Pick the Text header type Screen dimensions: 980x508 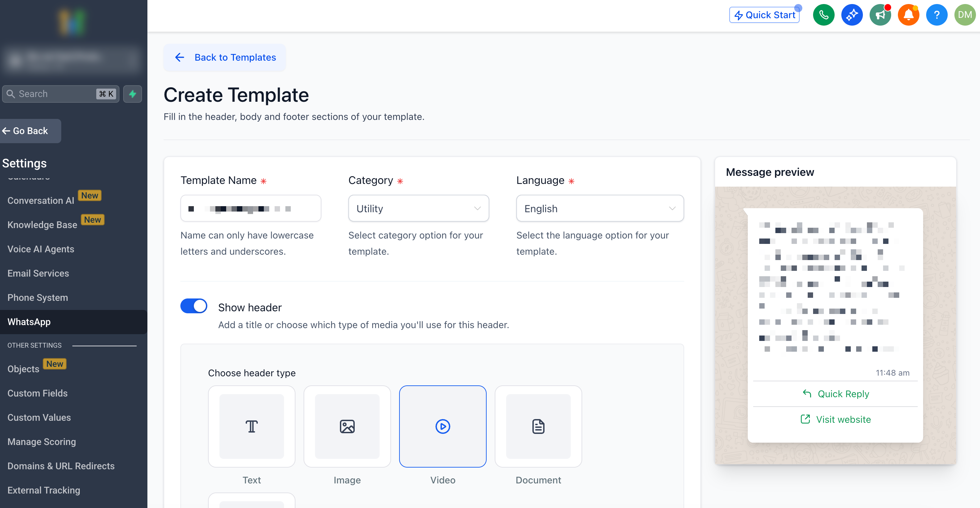coord(251,426)
